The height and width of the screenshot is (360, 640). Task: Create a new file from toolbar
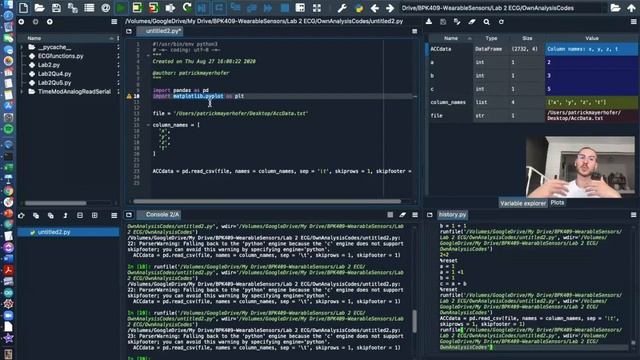tap(23, 8)
